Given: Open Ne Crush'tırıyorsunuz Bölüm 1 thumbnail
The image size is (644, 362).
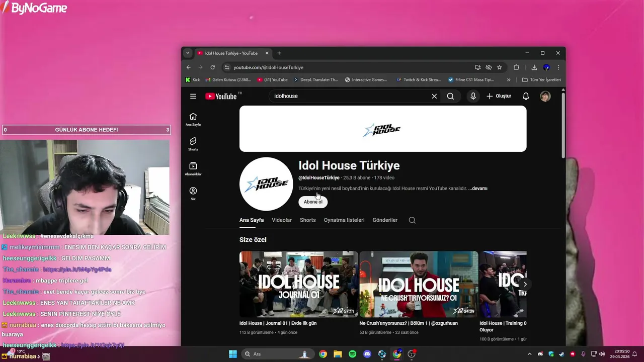Looking at the screenshot, I should [419, 284].
